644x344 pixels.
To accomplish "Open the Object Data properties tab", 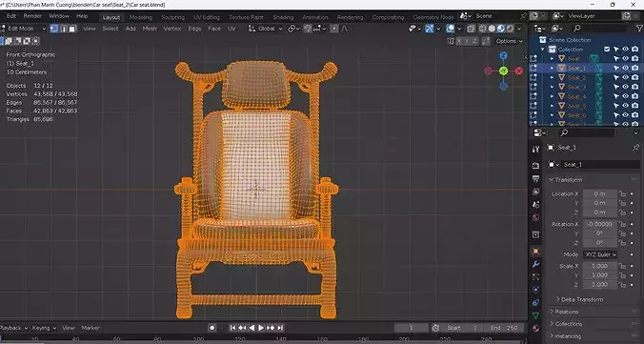I will (535, 315).
